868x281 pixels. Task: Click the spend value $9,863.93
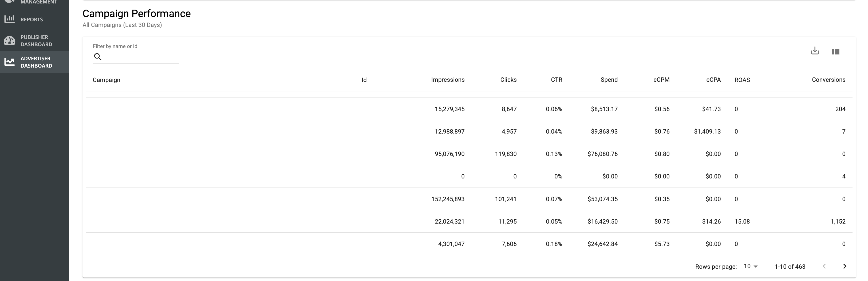coord(604,132)
